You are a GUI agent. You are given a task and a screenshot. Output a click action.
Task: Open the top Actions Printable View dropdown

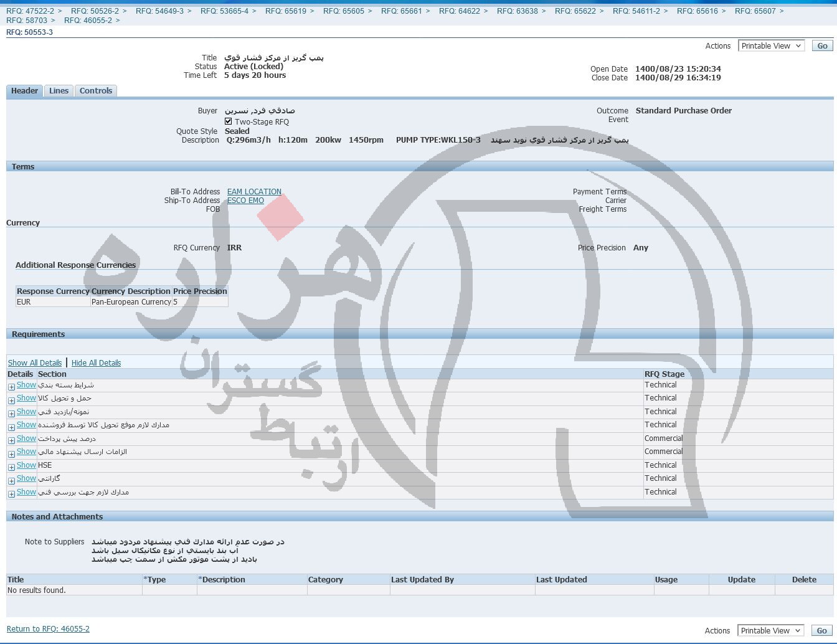point(771,46)
